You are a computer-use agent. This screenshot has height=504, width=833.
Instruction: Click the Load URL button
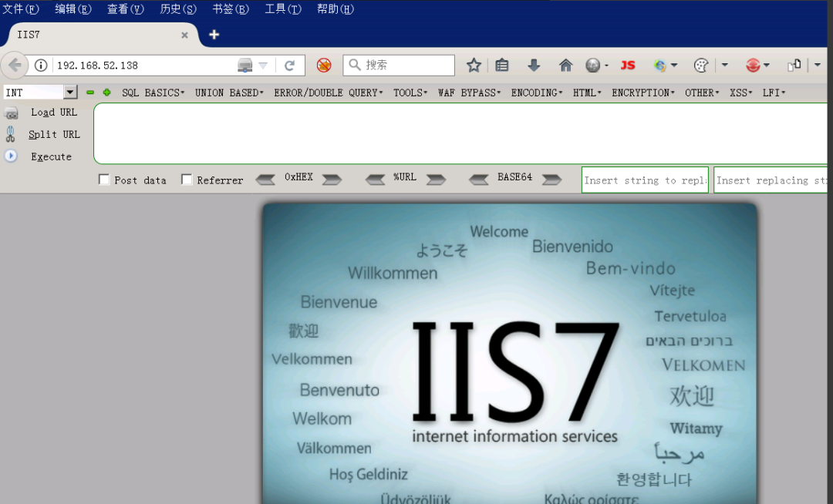[x=54, y=113]
